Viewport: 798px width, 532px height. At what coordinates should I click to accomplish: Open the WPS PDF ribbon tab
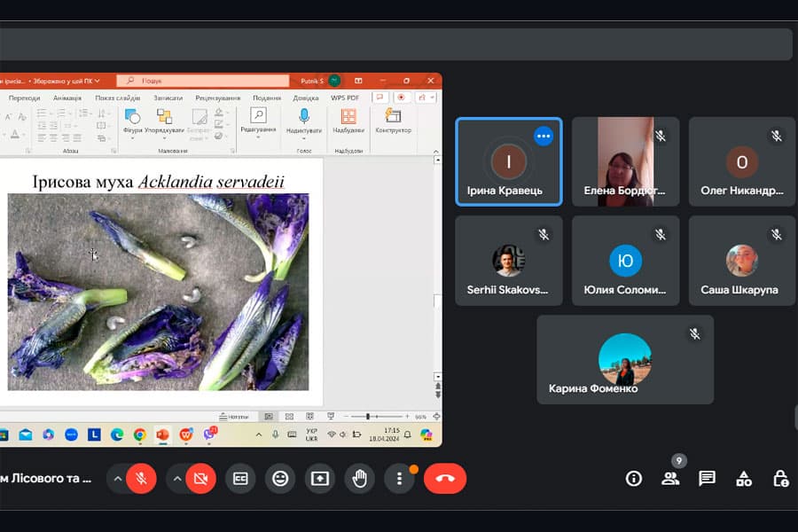coord(345,98)
